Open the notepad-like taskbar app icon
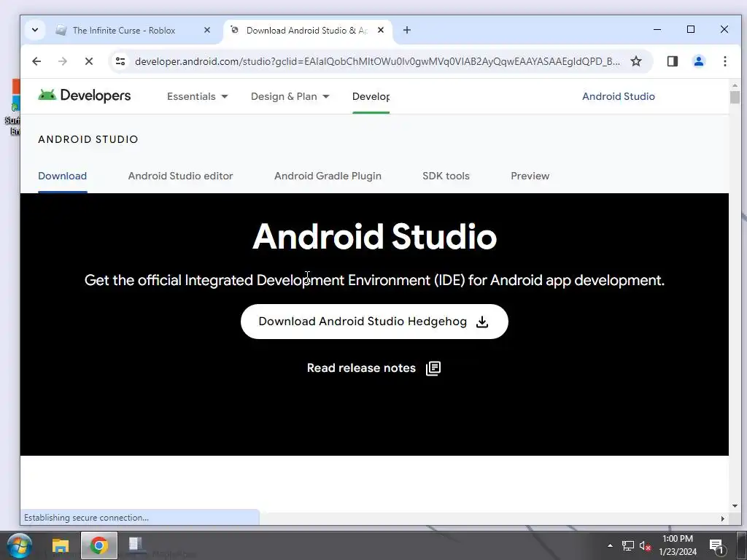This screenshot has height=560, width=747. click(x=136, y=544)
